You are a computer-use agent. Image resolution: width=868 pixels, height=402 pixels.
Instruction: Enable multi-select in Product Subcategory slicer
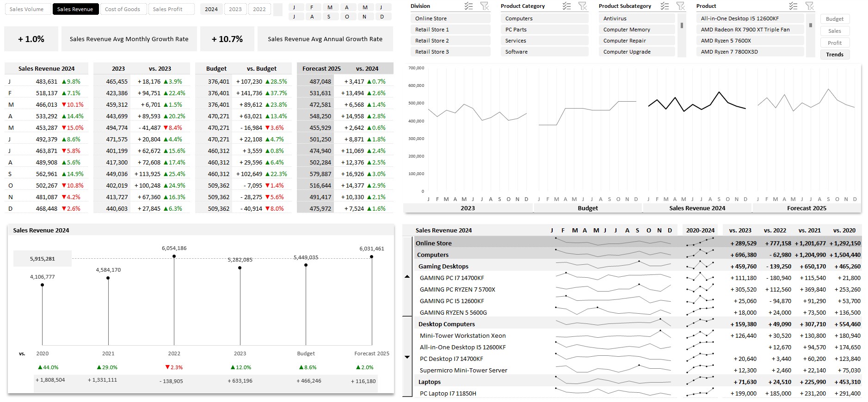(x=665, y=6)
